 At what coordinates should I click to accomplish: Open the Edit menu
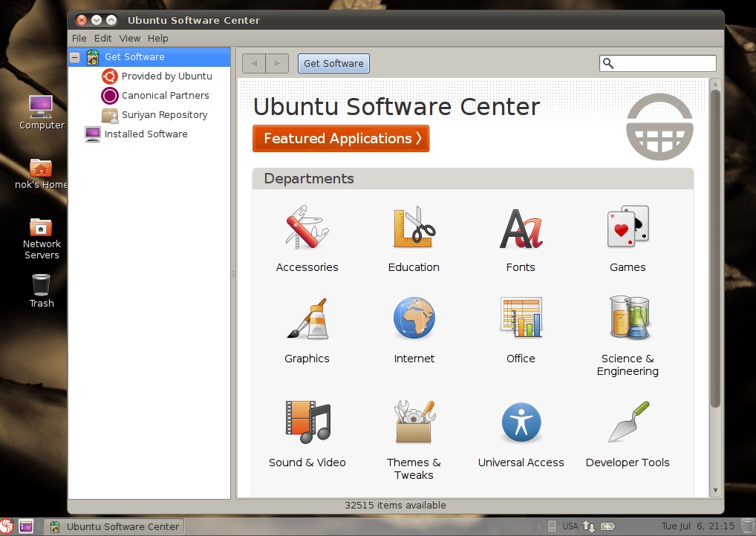point(102,38)
